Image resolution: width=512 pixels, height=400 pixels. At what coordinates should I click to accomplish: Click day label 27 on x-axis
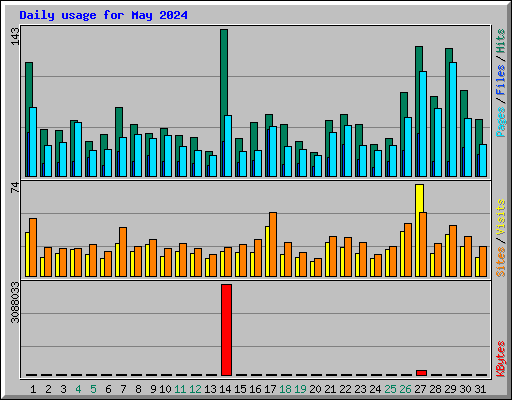(420, 389)
